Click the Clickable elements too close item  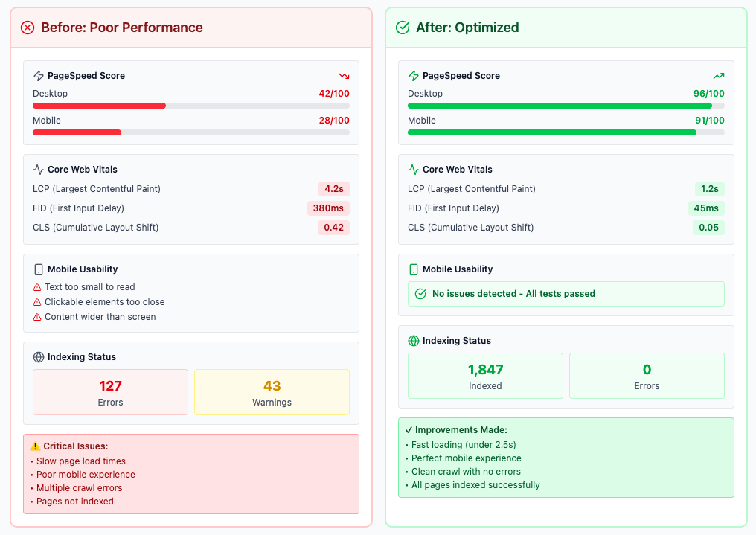tap(105, 302)
